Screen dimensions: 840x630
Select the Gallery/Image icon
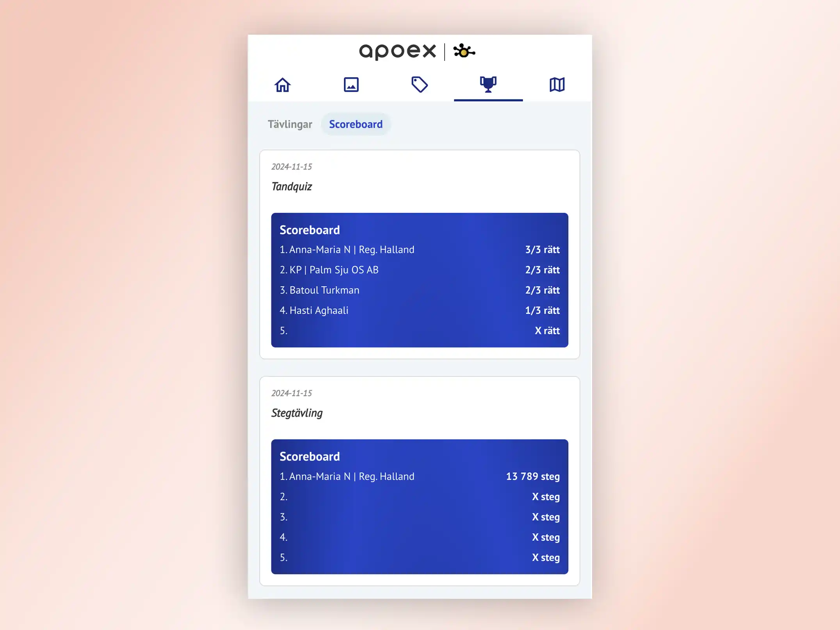tap(351, 85)
